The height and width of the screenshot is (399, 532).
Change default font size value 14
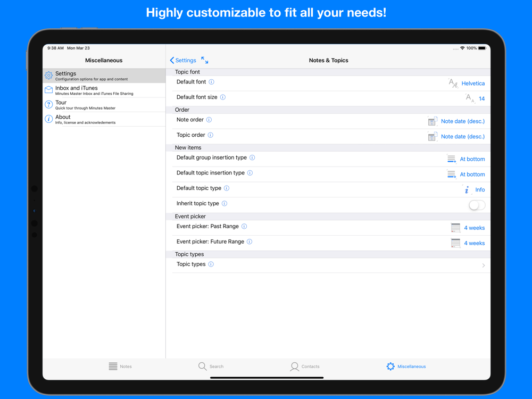(482, 99)
